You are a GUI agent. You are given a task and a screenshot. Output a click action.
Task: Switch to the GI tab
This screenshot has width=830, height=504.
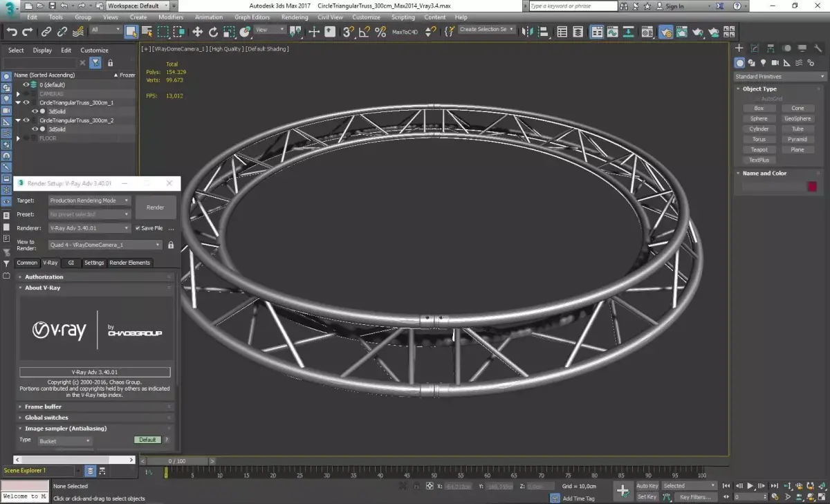[71, 263]
